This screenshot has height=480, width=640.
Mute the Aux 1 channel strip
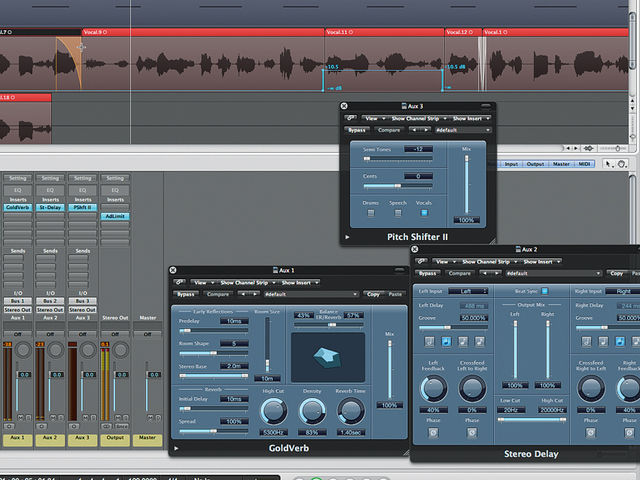coord(20,418)
